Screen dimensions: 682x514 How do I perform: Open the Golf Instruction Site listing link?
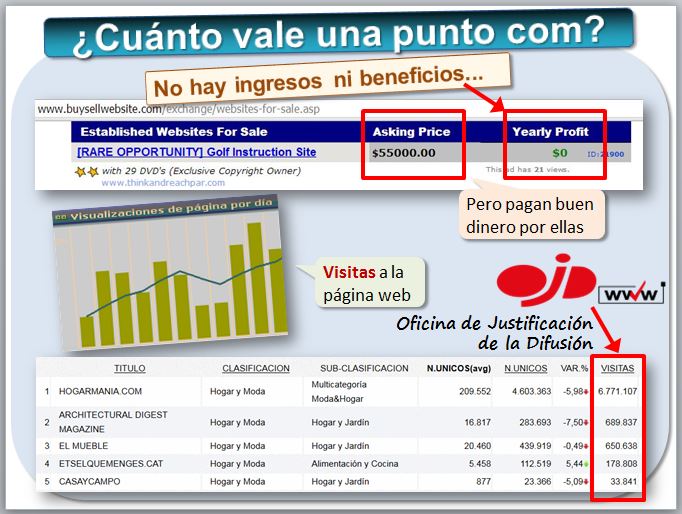[196, 152]
